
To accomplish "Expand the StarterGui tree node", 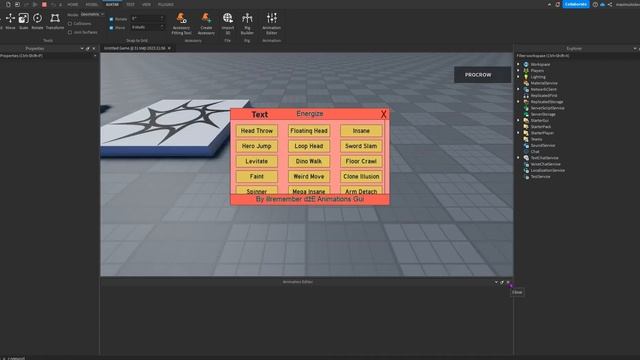I will [518, 120].
